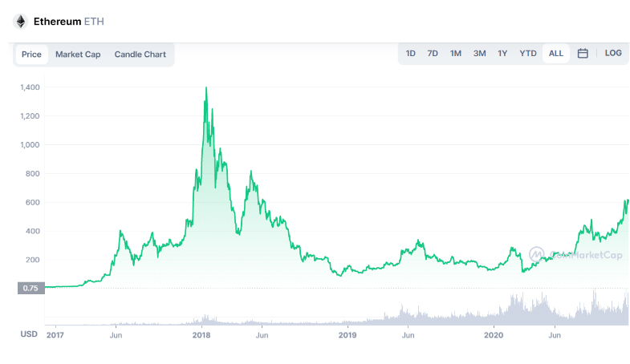The height and width of the screenshot is (364, 630).
Task: Click the Ethereum diamond logo icon
Action: [21, 21]
